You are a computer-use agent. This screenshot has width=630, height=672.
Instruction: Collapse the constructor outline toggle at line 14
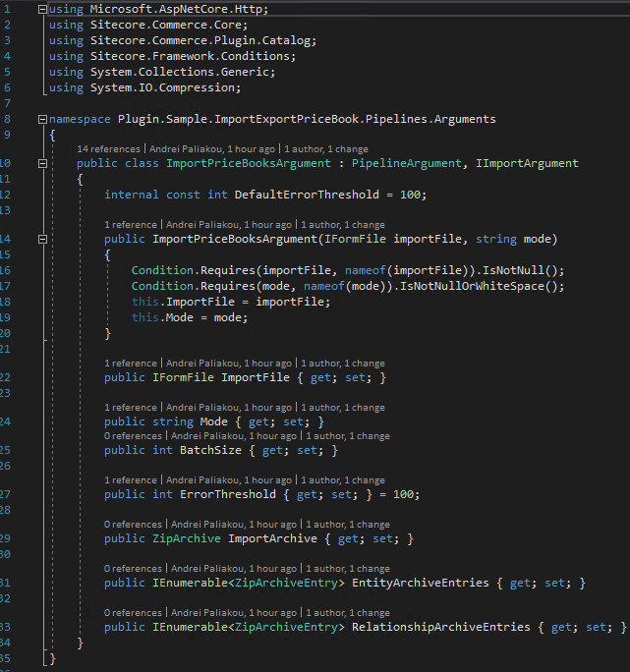pos(42,239)
